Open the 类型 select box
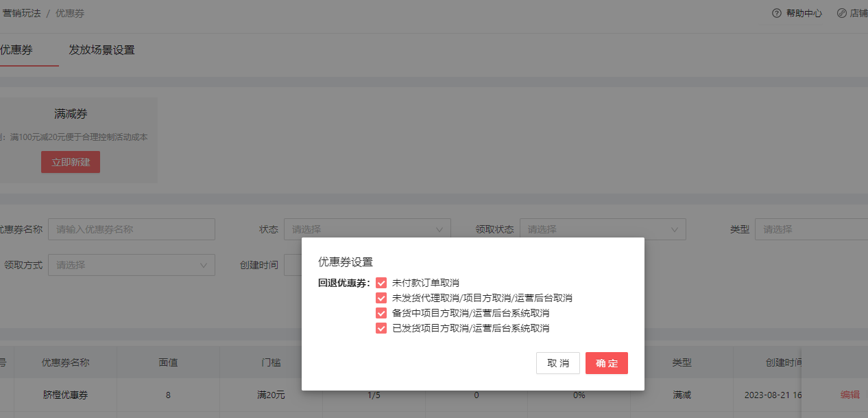The height and width of the screenshot is (418, 868). (810, 229)
